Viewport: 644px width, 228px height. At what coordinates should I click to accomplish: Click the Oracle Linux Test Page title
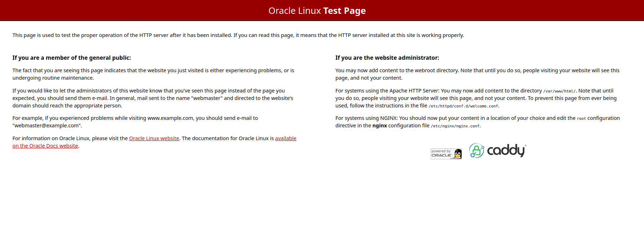coord(317,11)
